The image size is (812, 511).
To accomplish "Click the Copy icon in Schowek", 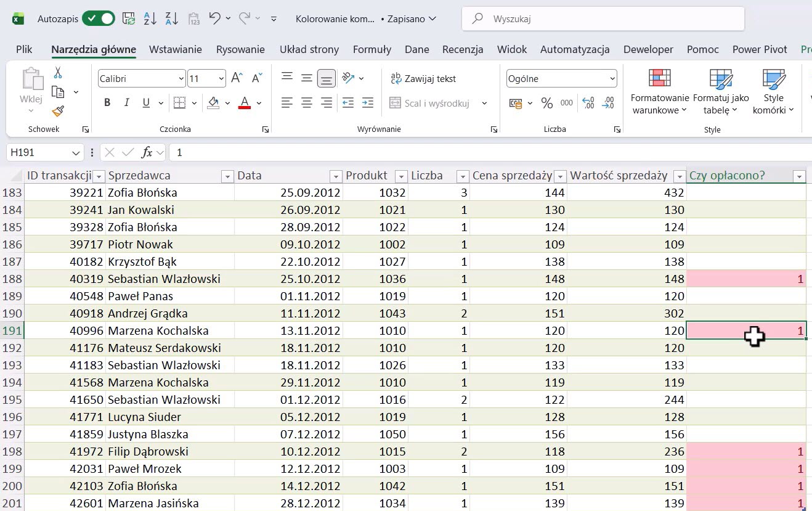I will [59, 92].
